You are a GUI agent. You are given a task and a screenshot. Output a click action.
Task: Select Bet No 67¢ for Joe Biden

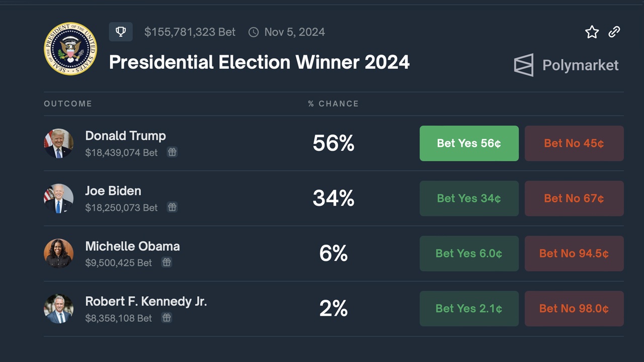(574, 198)
